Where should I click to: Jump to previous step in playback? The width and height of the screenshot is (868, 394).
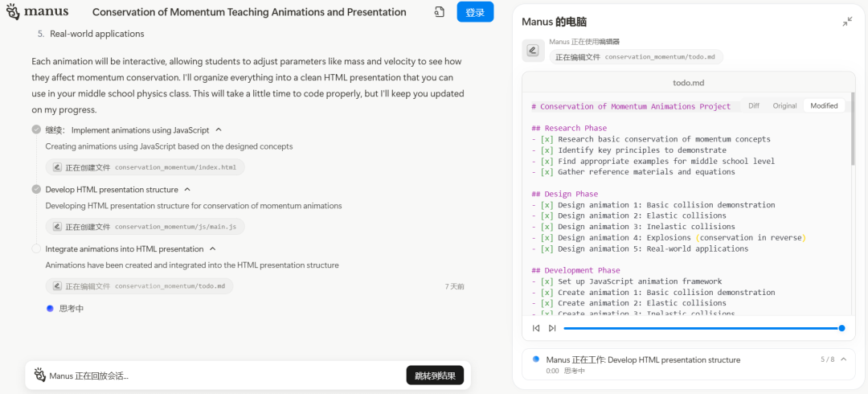point(536,328)
